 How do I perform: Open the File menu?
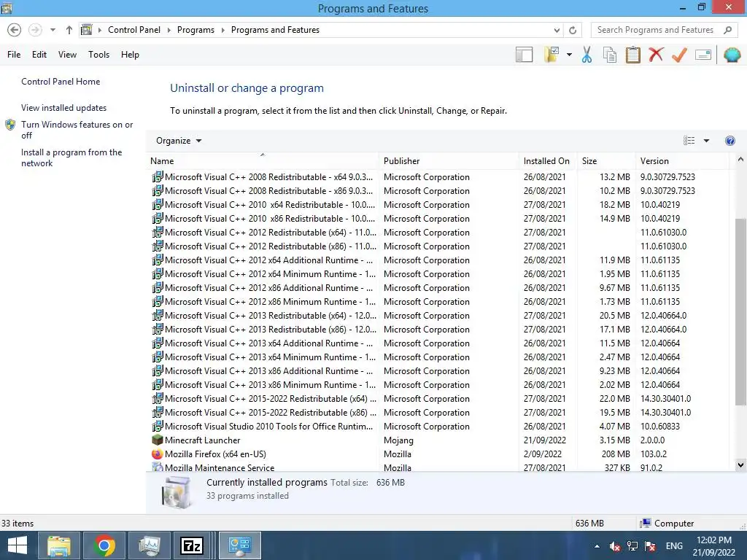(x=14, y=54)
